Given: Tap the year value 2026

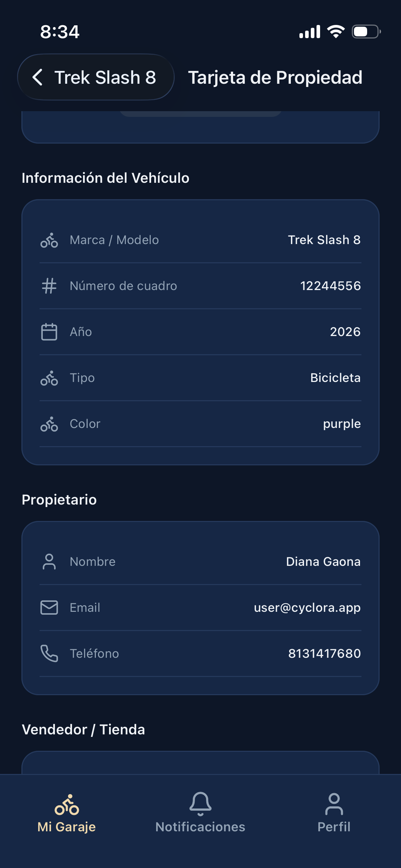Looking at the screenshot, I should [345, 332].
